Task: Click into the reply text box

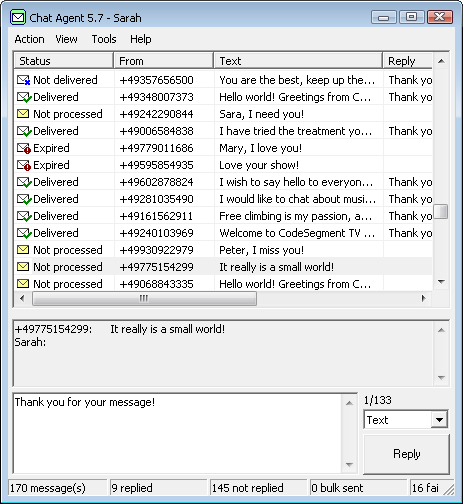Action: coord(177,433)
